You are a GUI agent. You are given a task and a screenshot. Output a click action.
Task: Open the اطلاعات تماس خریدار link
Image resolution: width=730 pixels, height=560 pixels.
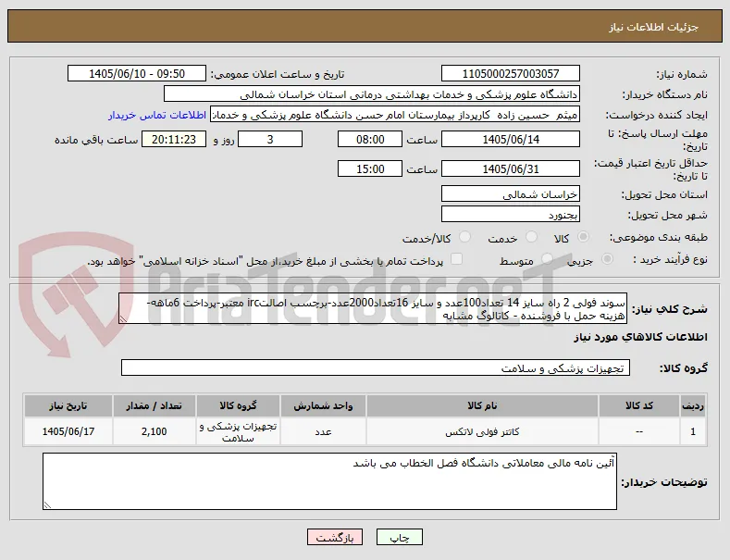point(157,115)
